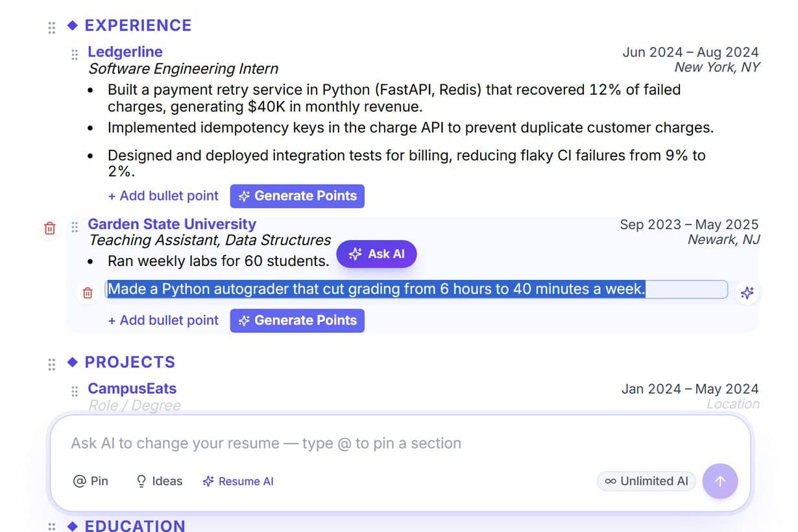Click the Ran weekly labs bullet
Viewport: 798px width, 532px height.
218,261
